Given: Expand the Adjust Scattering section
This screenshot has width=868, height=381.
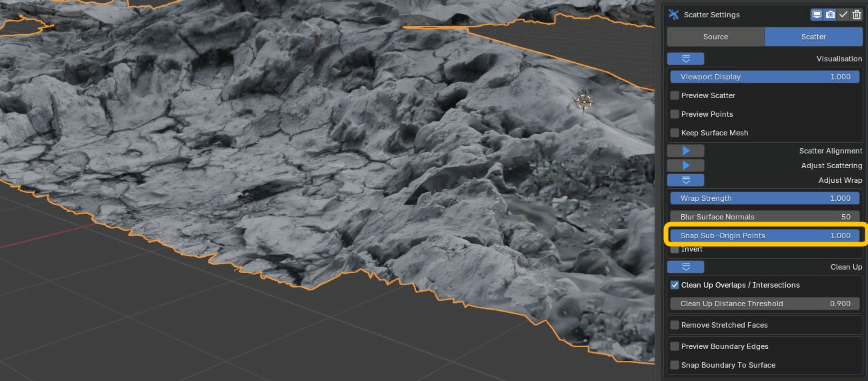Looking at the screenshot, I should [x=685, y=165].
